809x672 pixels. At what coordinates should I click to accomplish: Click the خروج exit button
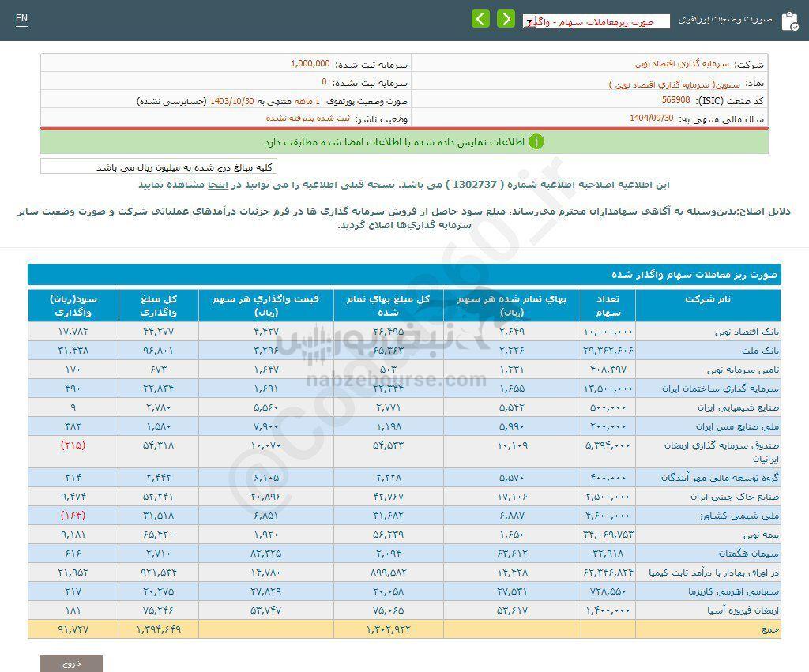72,663
